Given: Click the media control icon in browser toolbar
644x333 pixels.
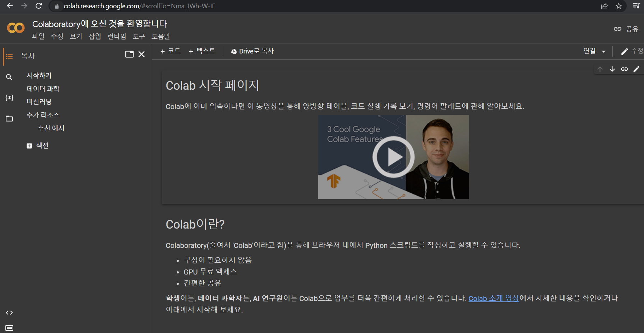Looking at the screenshot, I should [636, 6].
